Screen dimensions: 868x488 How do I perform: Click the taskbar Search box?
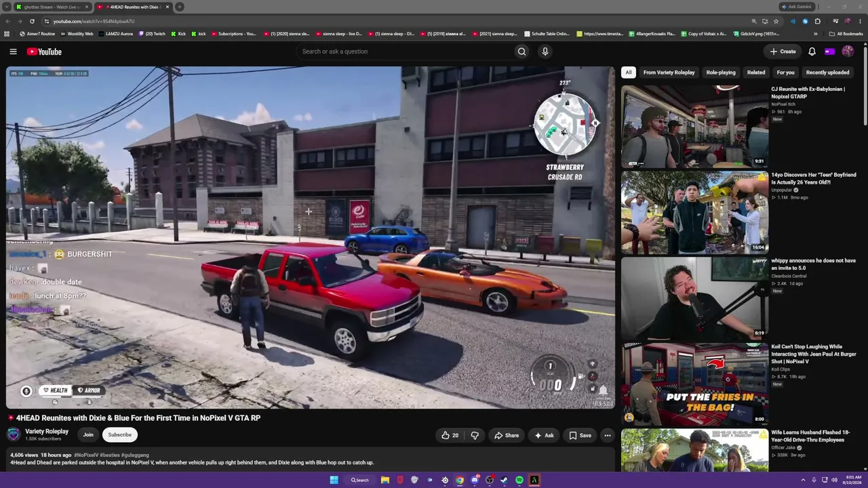(x=360, y=480)
